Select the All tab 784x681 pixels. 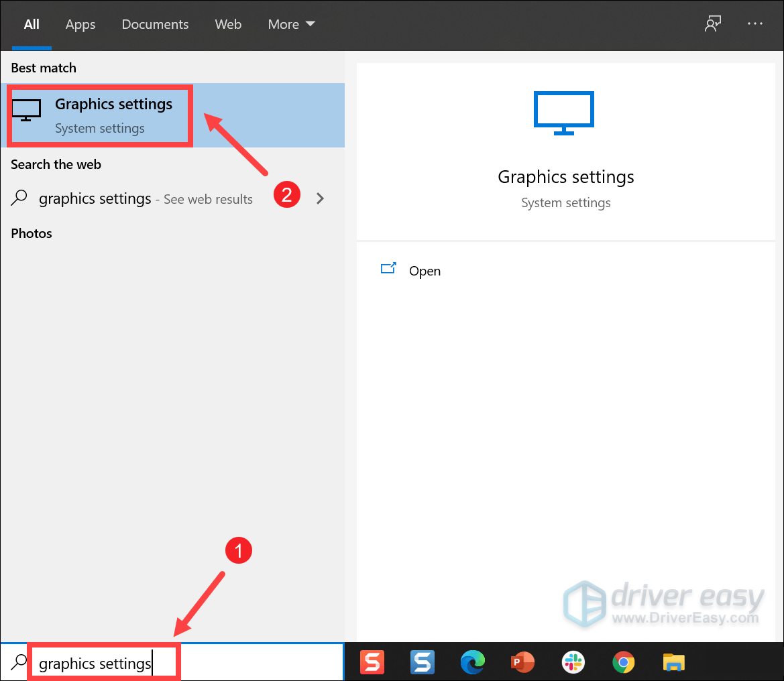32,24
